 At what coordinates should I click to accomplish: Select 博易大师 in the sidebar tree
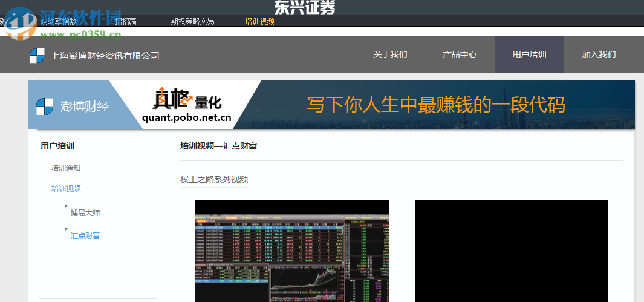(85, 213)
